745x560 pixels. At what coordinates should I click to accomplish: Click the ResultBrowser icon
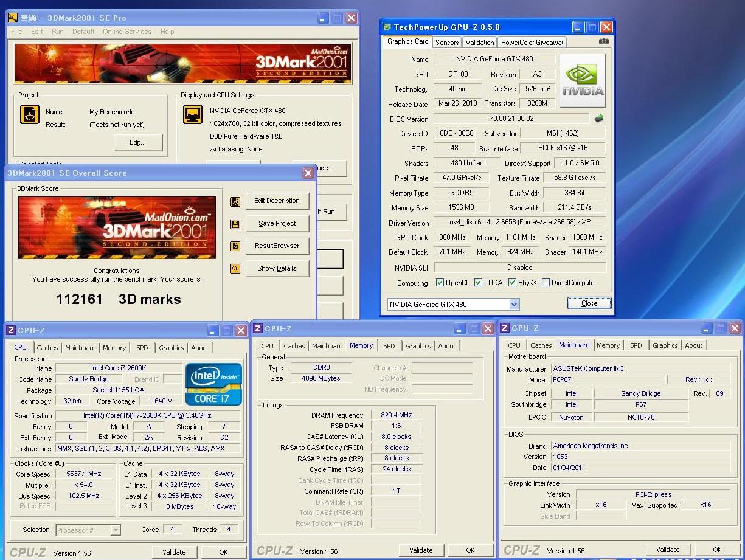tap(235, 246)
